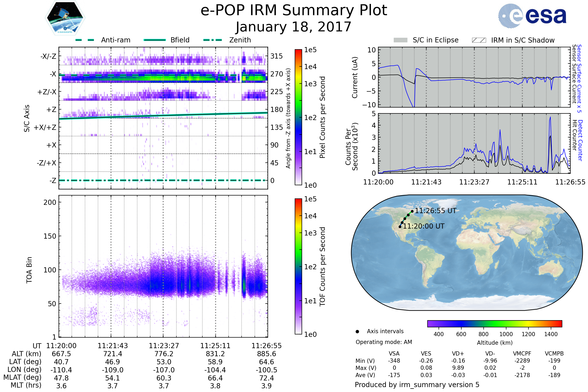Click the VMCPF column header in voltage table

[x=522, y=354]
